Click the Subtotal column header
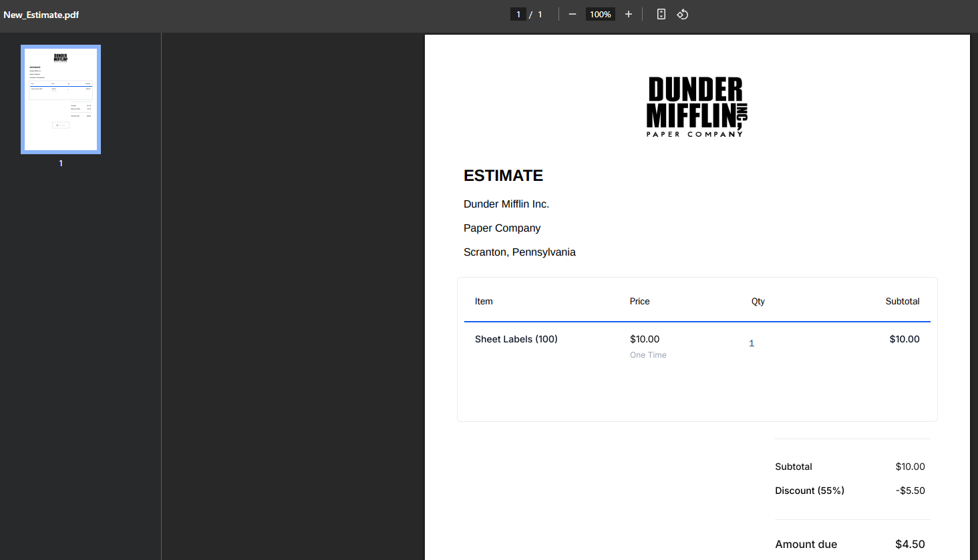 pyautogui.click(x=903, y=301)
